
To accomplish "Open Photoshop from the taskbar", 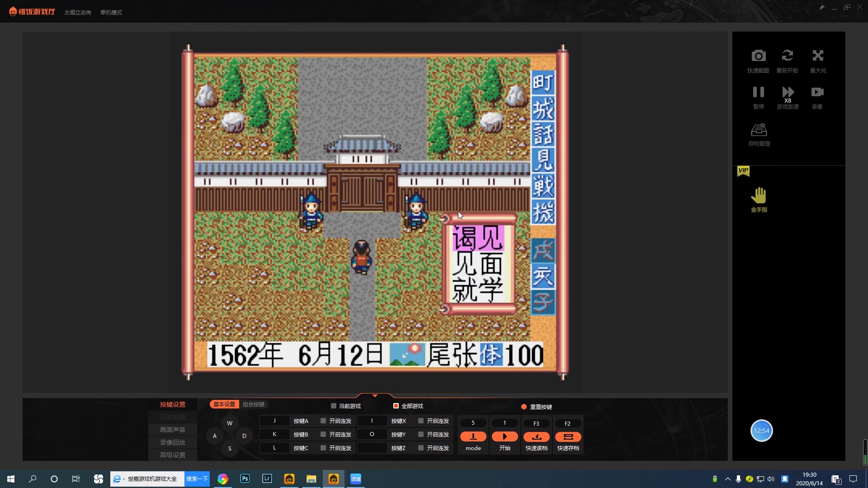I will coord(245,479).
